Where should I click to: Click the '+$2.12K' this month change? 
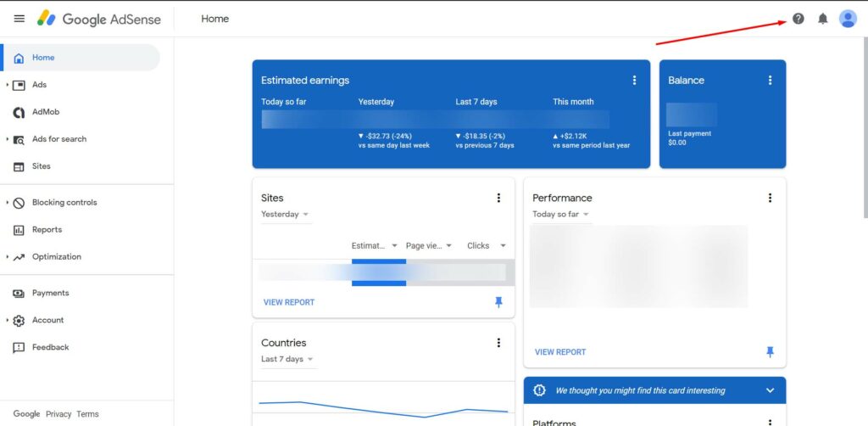point(570,136)
